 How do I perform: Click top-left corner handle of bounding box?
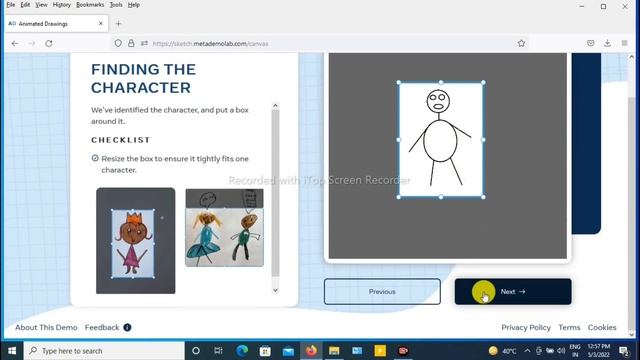click(x=399, y=82)
